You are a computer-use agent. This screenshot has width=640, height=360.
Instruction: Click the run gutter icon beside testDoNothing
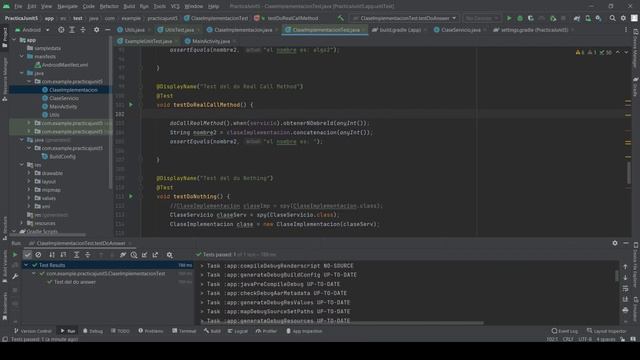131,196
